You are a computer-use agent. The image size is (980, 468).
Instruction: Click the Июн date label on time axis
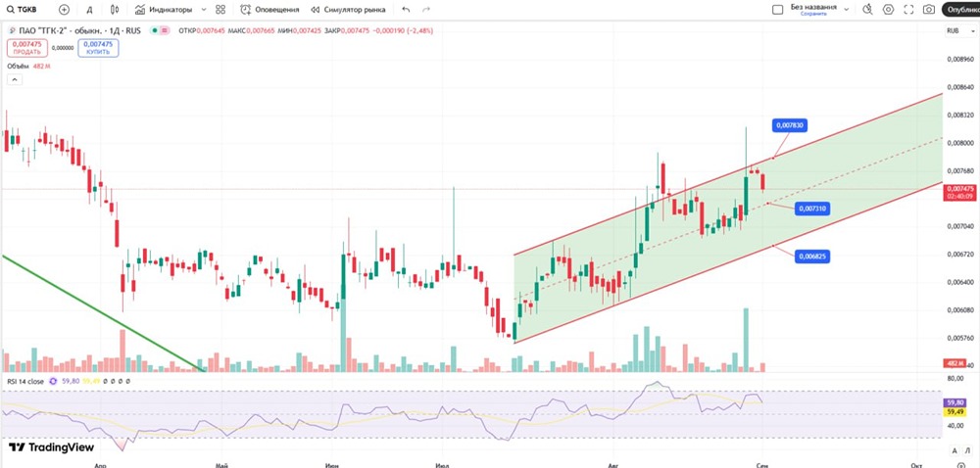tap(334, 465)
